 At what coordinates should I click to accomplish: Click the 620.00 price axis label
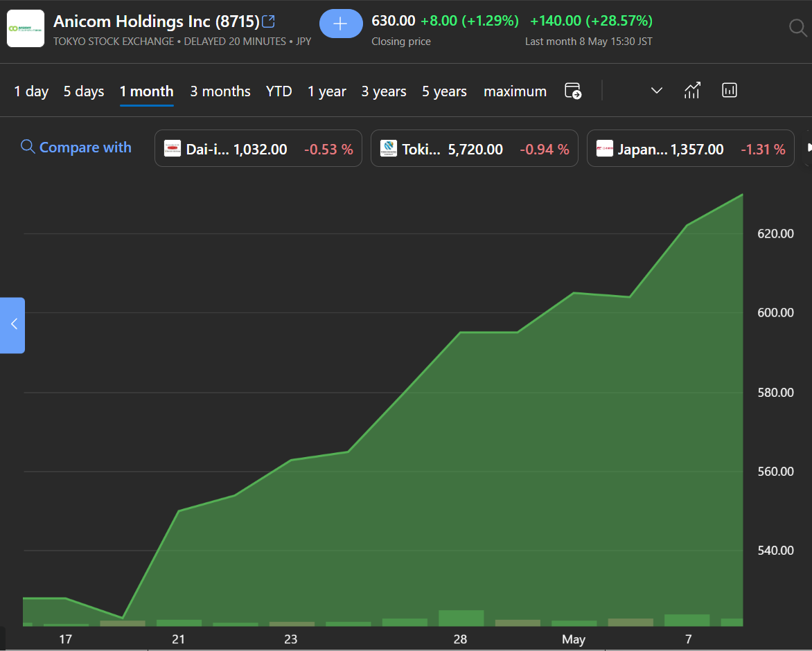pos(775,234)
